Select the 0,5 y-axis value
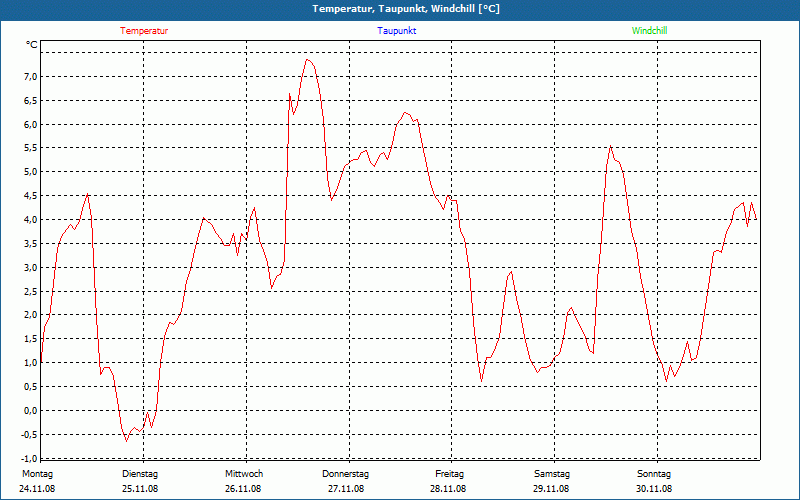Viewport: 800px width, 500px height. (31, 387)
